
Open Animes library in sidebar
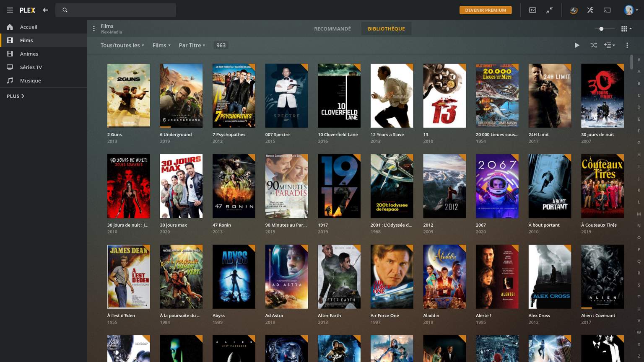tap(44, 54)
